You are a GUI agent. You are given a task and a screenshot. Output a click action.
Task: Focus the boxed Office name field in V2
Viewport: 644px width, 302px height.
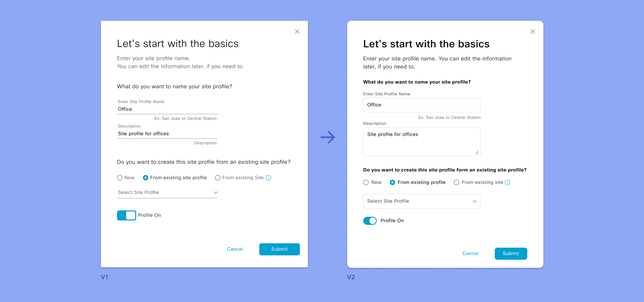coord(422,105)
